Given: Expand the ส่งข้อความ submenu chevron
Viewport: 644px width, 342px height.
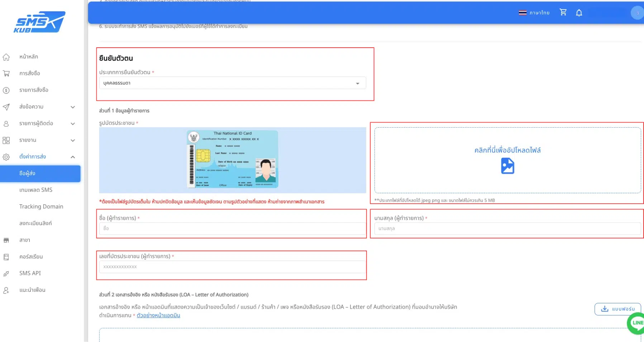Looking at the screenshot, I should tap(73, 107).
